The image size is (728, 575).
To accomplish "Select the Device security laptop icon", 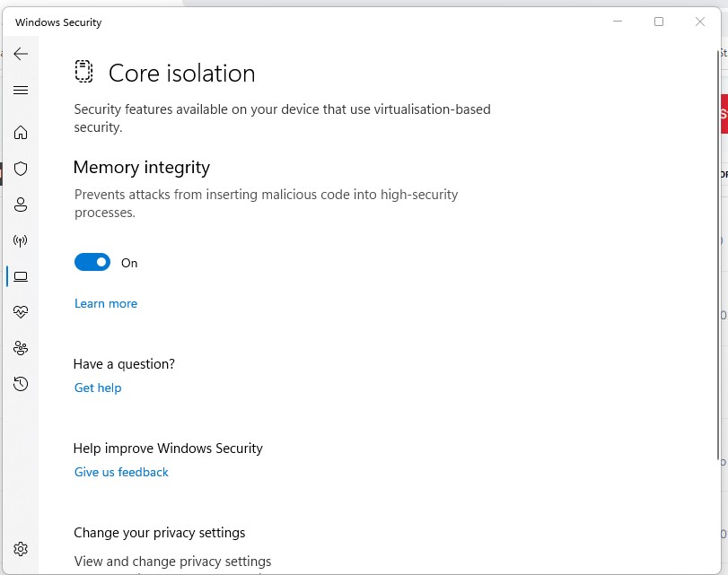I will [x=21, y=276].
